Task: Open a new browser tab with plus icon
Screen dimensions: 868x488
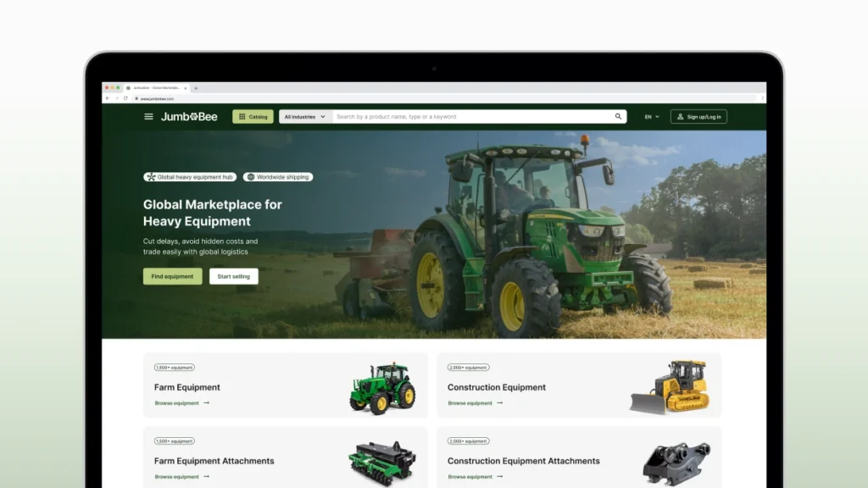Action: pos(196,88)
